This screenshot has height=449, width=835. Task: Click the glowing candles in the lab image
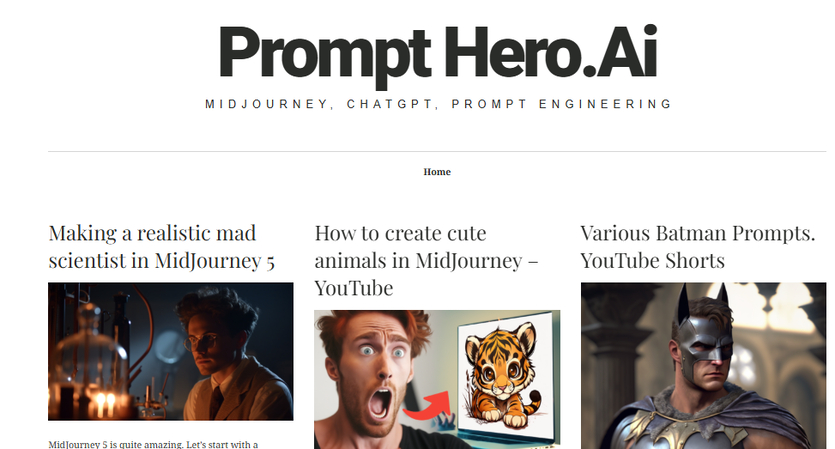tap(105, 404)
